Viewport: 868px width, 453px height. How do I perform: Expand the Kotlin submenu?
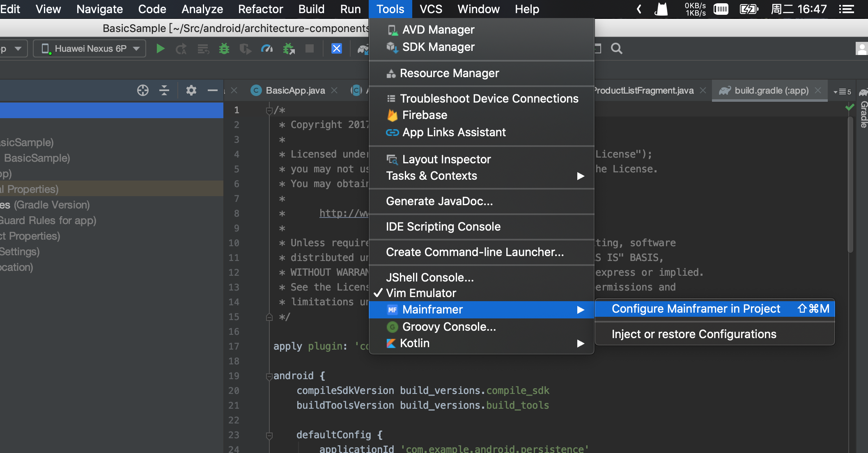tap(415, 343)
